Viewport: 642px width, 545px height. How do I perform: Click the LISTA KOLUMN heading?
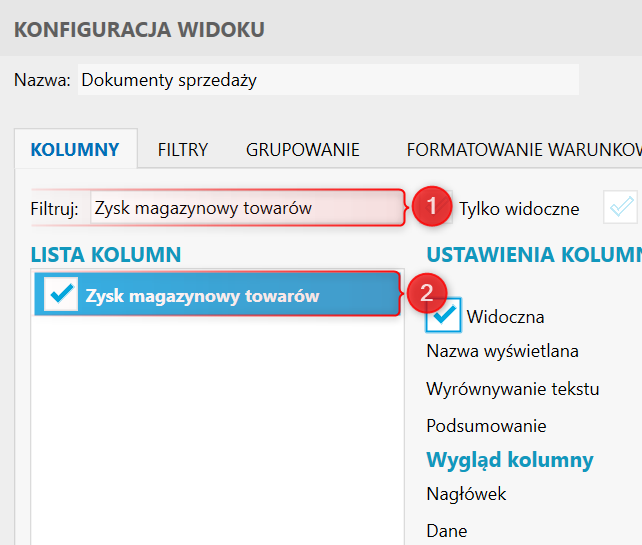tap(106, 255)
